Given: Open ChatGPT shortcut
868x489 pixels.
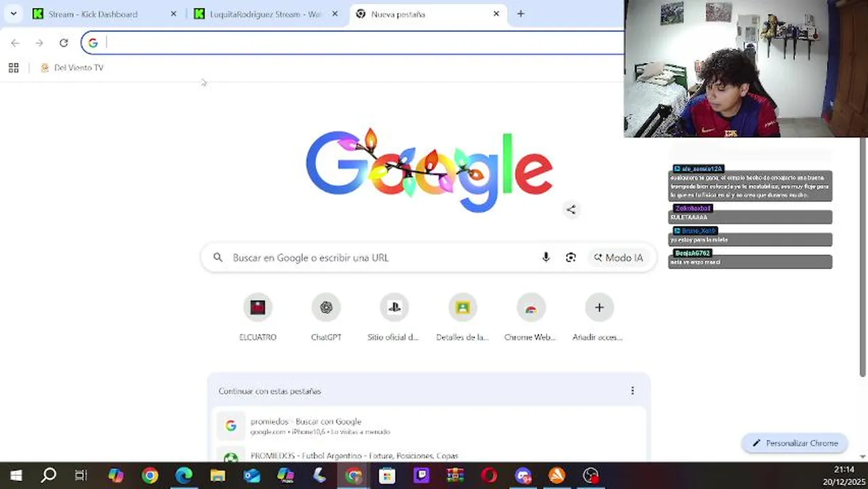Looking at the screenshot, I should tap(326, 318).
